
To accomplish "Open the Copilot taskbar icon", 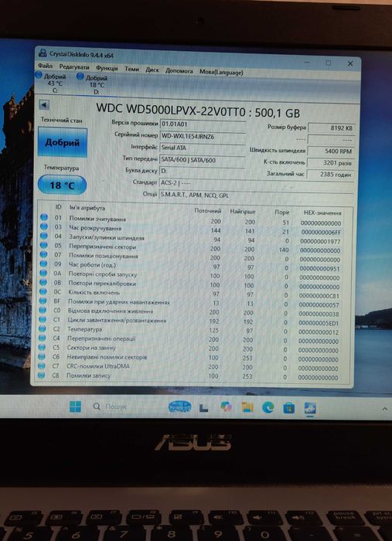I will click(227, 407).
